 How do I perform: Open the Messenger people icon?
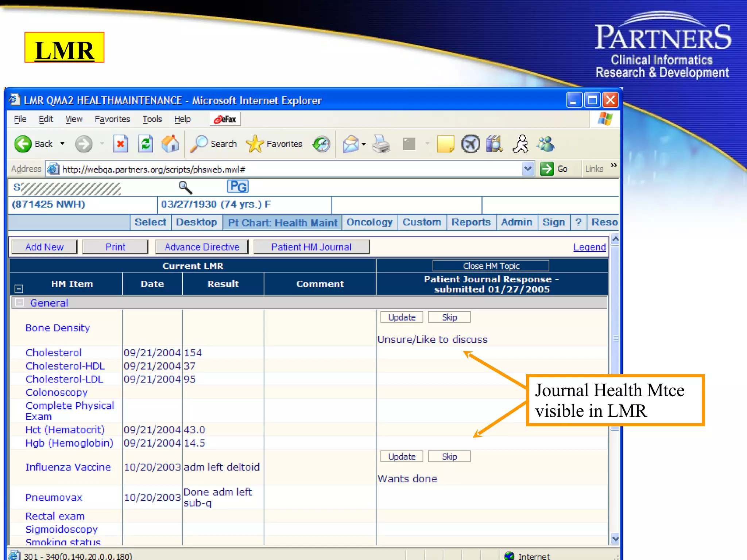[546, 144]
